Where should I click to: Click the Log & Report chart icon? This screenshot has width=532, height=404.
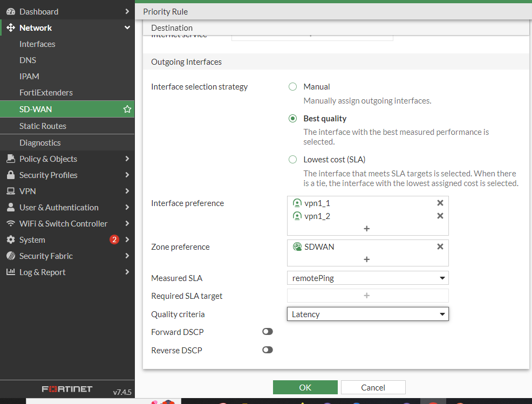pos(11,272)
